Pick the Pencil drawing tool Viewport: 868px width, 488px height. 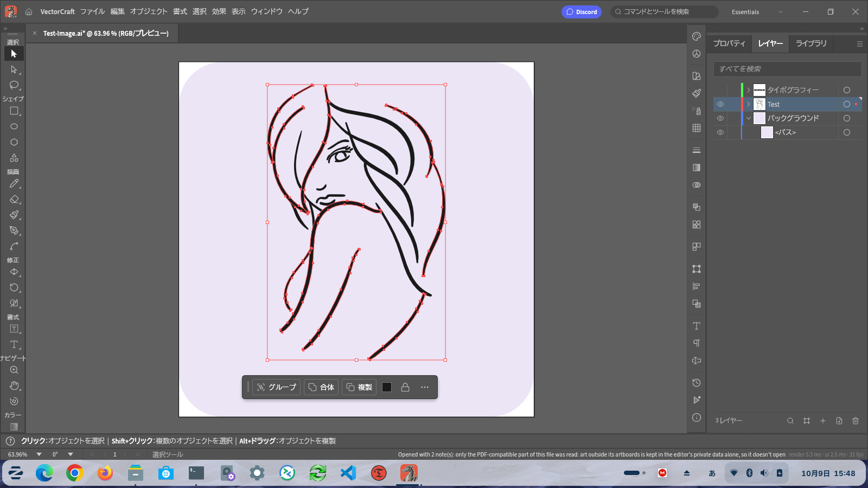tap(14, 184)
